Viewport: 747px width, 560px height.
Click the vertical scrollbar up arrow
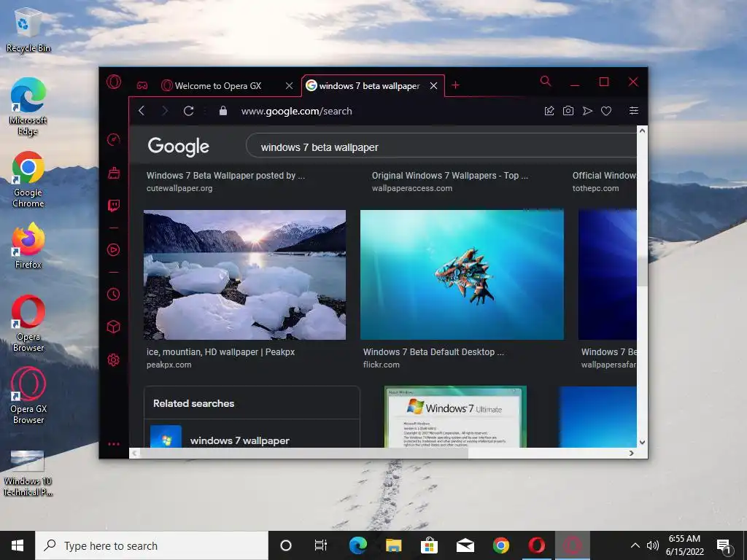[x=642, y=131]
